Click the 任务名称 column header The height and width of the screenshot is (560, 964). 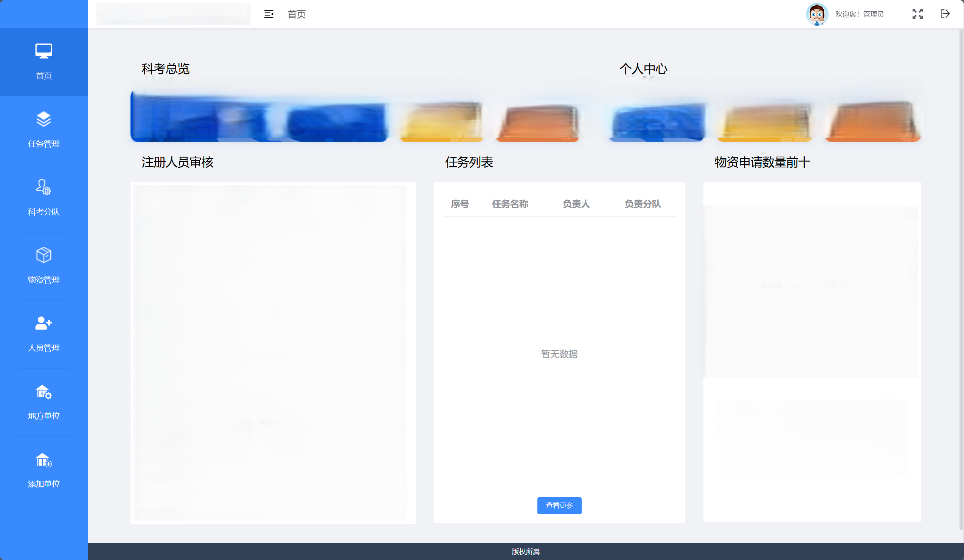tap(510, 204)
